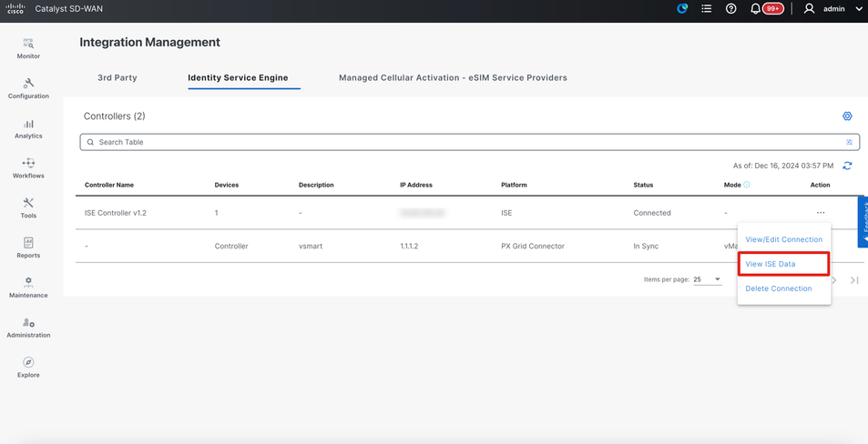Refresh the controllers table
Image resolution: width=868 pixels, height=444 pixels.
tap(847, 166)
